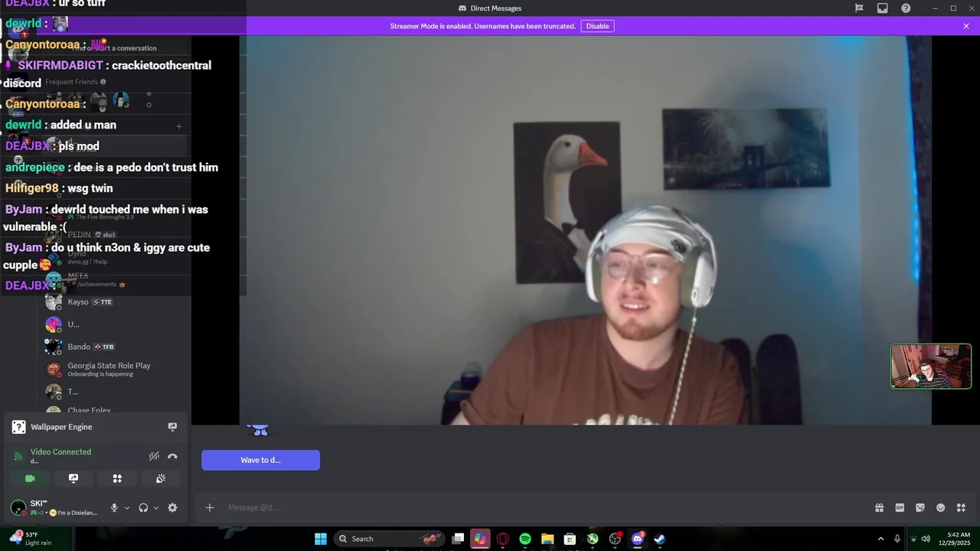This screenshot has height=551, width=980.
Task: Open the T... direct message
Action: (x=115, y=392)
